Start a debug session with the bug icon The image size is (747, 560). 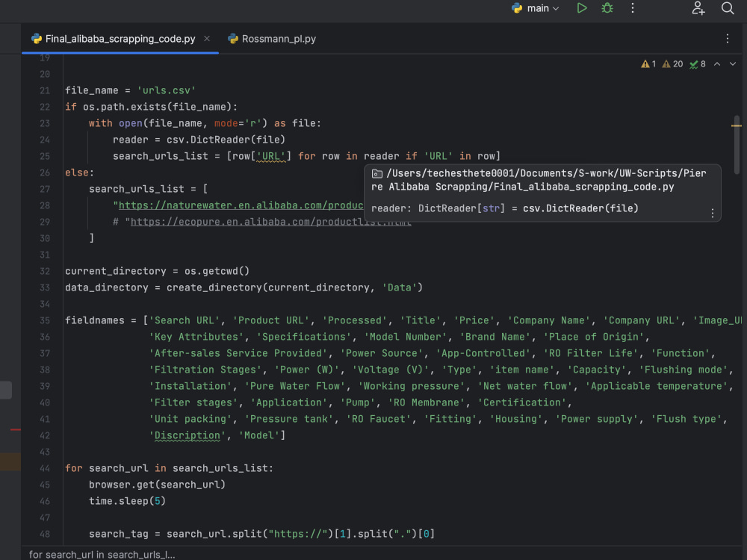click(607, 8)
